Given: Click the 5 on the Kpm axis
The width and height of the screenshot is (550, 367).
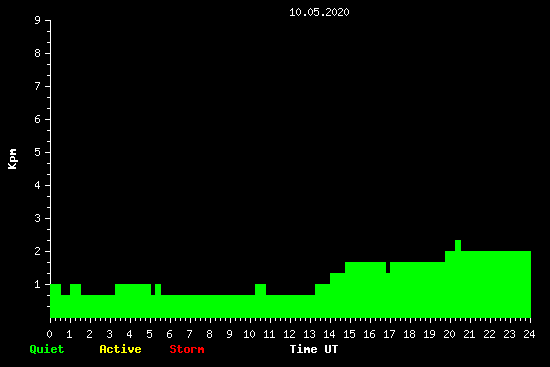Looking at the screenshot, I should point(38,152).
